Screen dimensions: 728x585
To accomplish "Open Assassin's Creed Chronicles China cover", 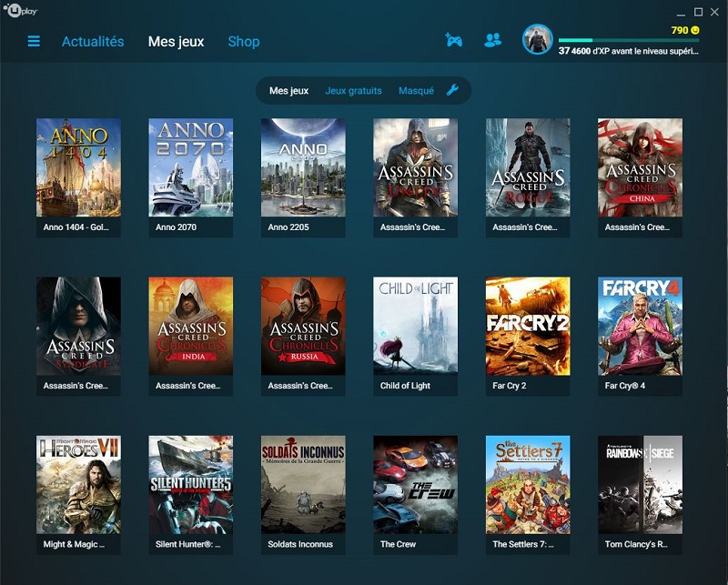I will tap(641, 167).
